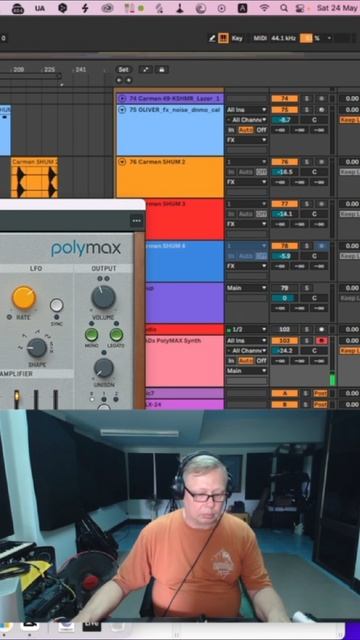Open the Wi-Fi menu bar icon
Viewport: 360px width, 640px height.
tap(264, 8)
